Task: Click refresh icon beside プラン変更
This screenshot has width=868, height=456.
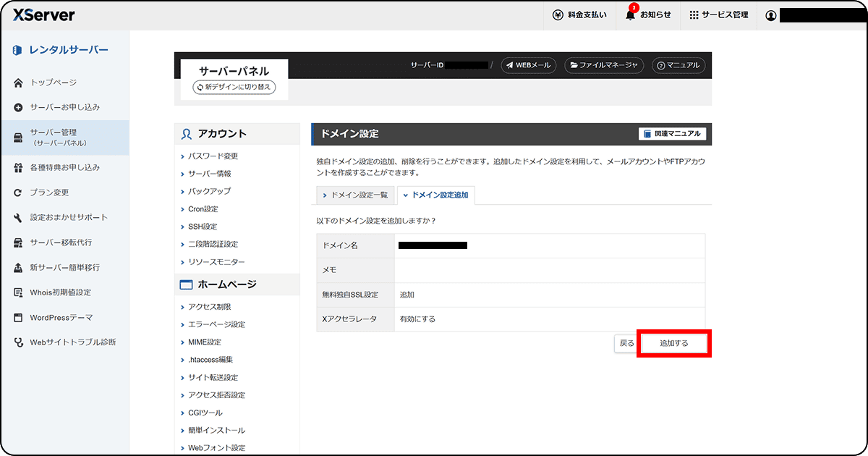Action: point(19,193)
